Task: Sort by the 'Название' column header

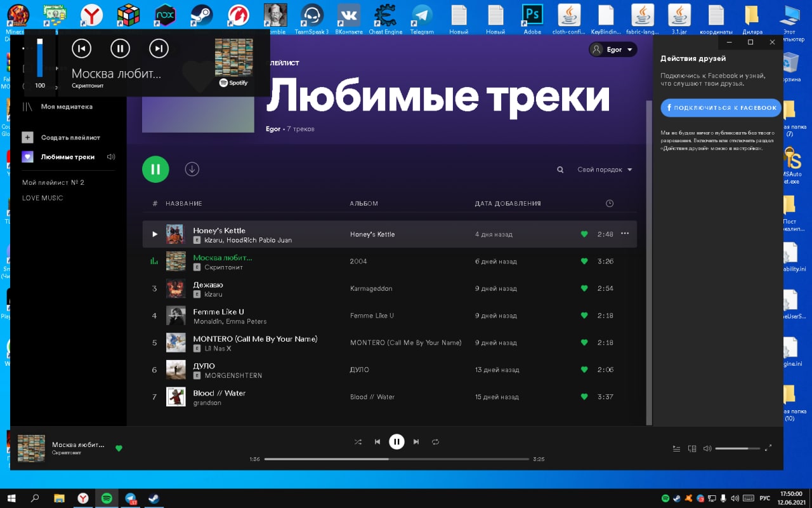Action: (184, 204)
